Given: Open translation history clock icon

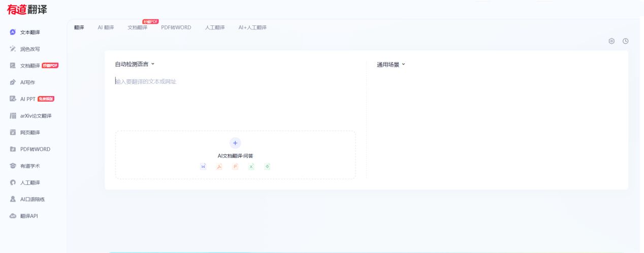Looking at the screenshot, I should [626, 41].
